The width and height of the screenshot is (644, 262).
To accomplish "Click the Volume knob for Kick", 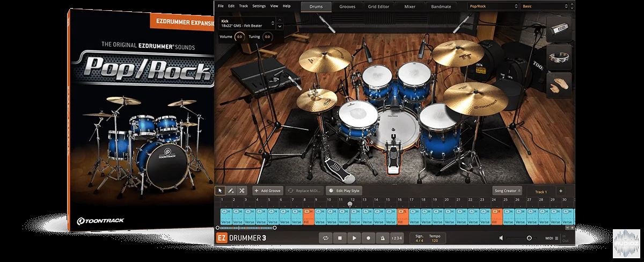I will click(x=239, y=37).
